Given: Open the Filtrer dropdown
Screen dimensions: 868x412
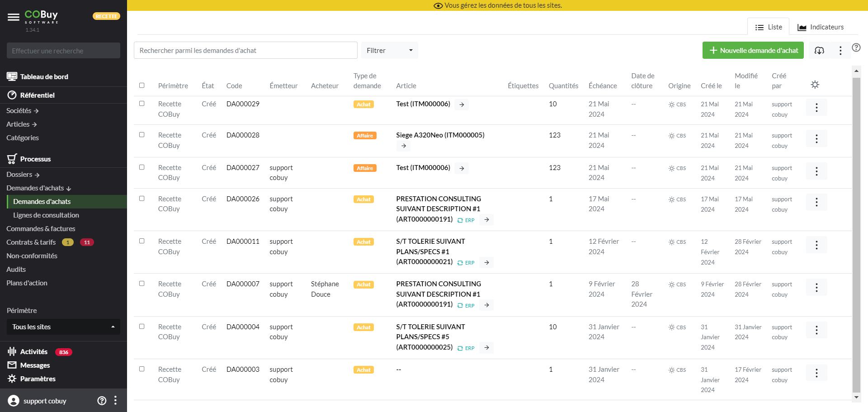Looking at the screenshot, I should [x=389, y=50].
